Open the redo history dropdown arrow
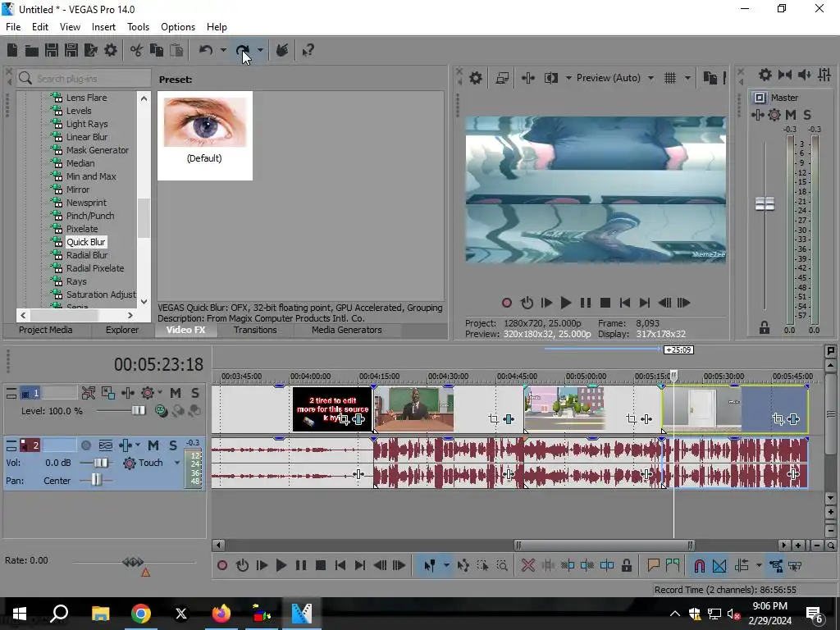Viewport: 840px width, 630px height. pyautogui.click(x=260, y=50)
